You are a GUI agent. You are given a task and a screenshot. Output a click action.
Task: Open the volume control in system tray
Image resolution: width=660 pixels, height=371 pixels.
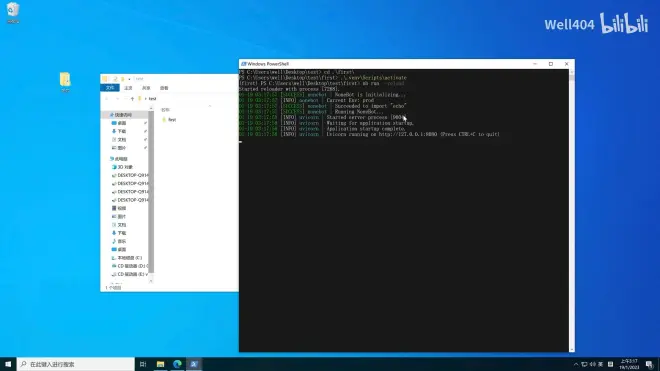(593, 364)
